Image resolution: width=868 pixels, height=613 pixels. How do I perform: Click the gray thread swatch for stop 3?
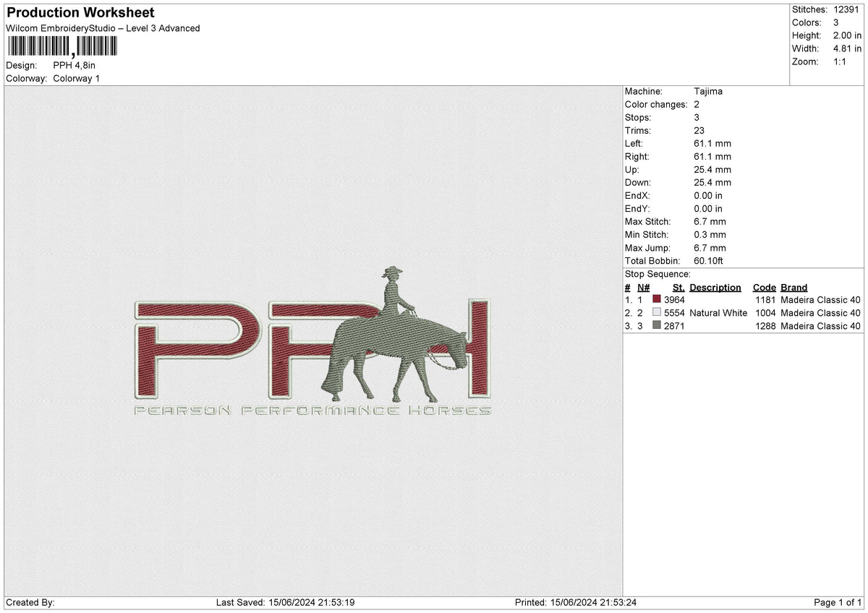(657, 325)
